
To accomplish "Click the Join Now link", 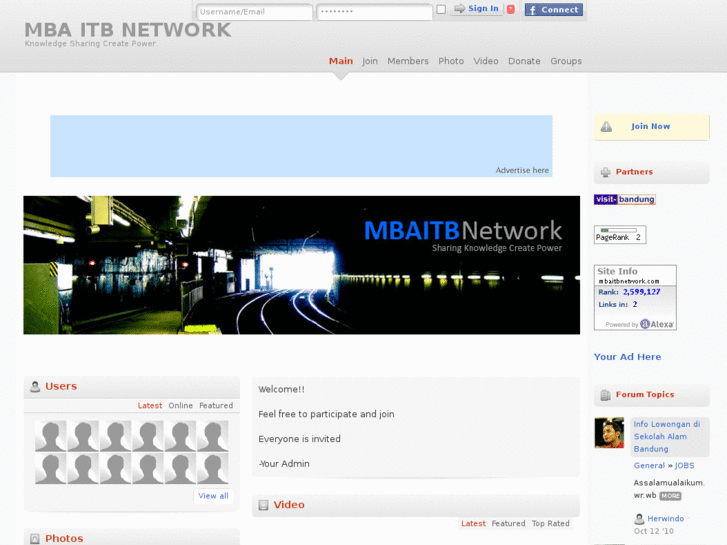I will pyautogui.click(x=650, y=126).
